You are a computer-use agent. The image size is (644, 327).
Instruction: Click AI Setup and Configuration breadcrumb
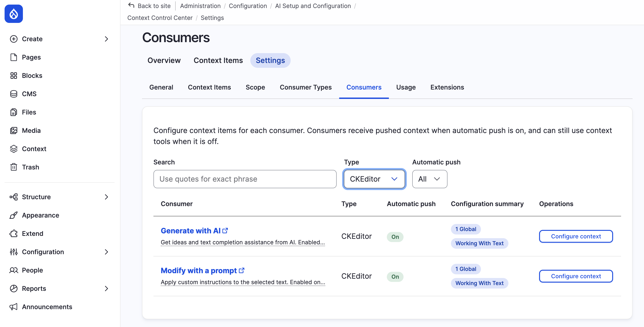(313, 6)
